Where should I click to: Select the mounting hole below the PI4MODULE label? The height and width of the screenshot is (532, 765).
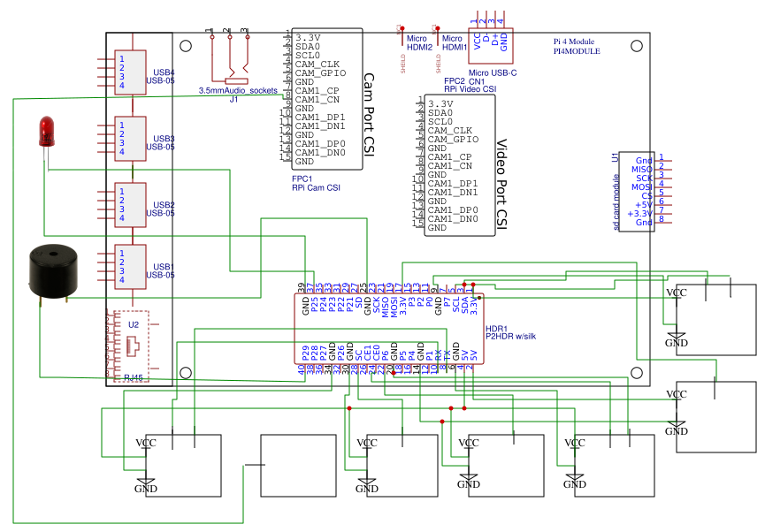[x=637, y=46]
